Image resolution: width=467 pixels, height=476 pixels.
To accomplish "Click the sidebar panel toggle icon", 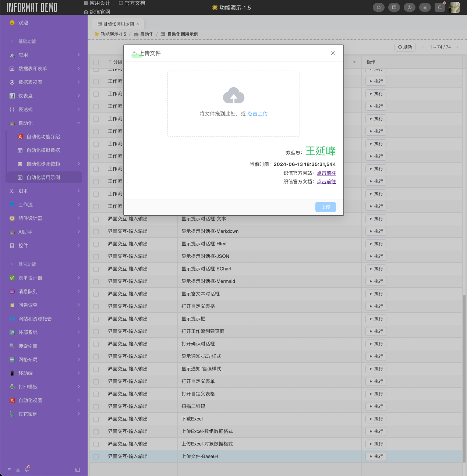I will pyautogui.click(x=78, y=470).
